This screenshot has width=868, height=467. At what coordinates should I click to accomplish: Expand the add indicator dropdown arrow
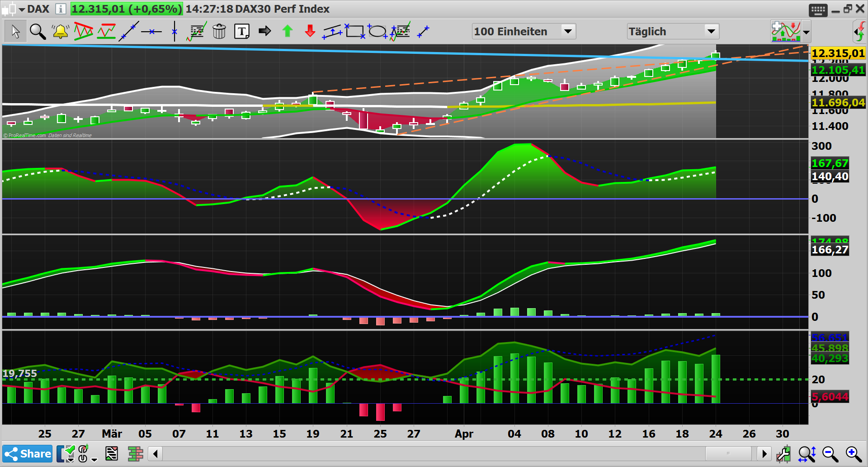click(x=807, y=32)
